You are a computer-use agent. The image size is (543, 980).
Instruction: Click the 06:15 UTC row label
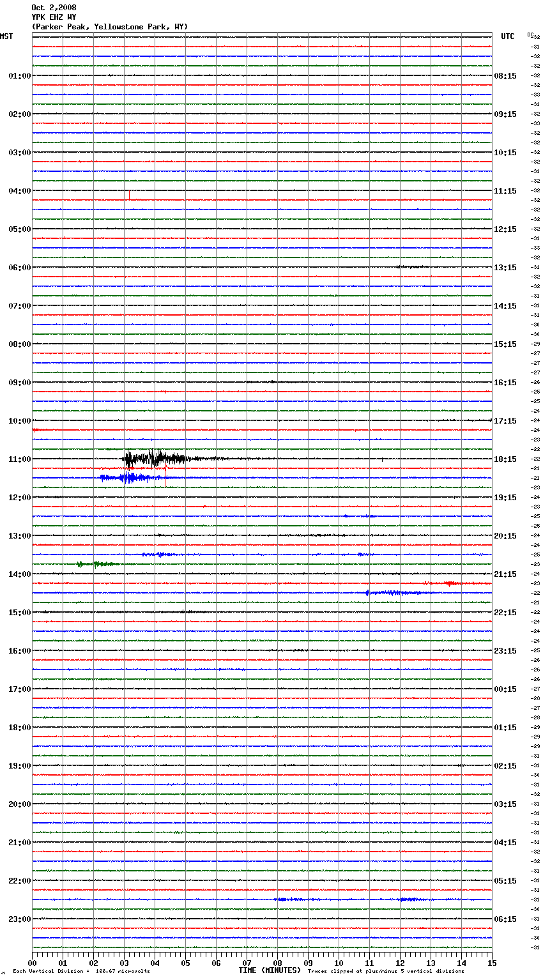(505, 919)
